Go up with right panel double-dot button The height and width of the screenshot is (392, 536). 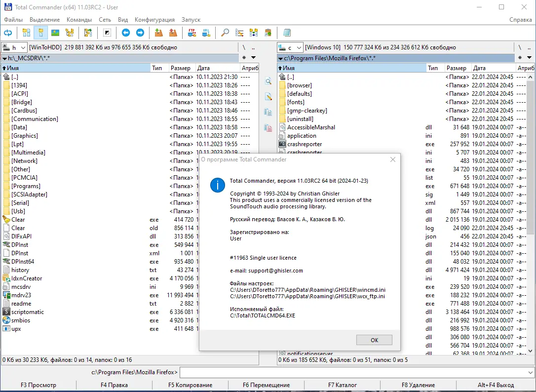tap(529, 47)
